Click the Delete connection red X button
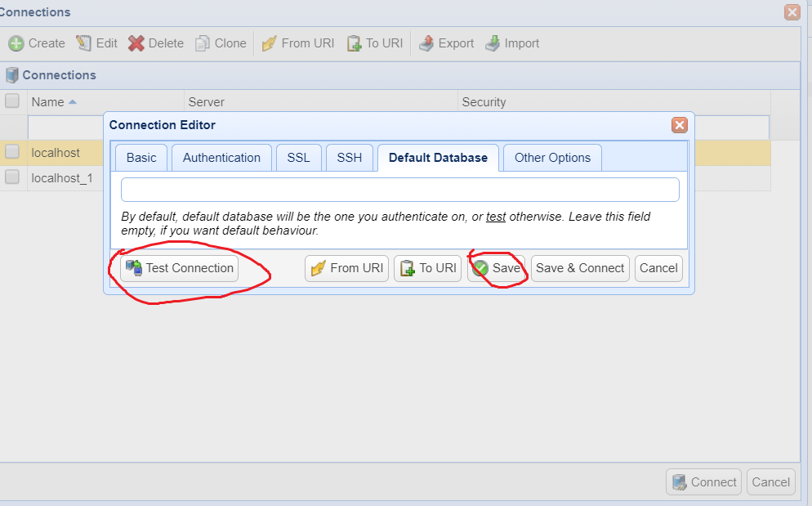812x506 pixels. [x=156, y=43]
